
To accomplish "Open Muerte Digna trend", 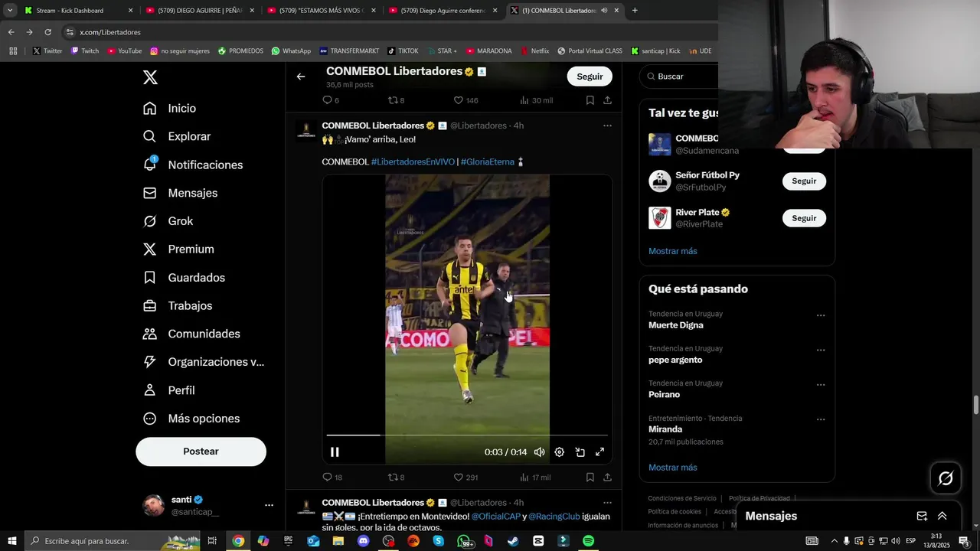I will [x=676, y=325].
